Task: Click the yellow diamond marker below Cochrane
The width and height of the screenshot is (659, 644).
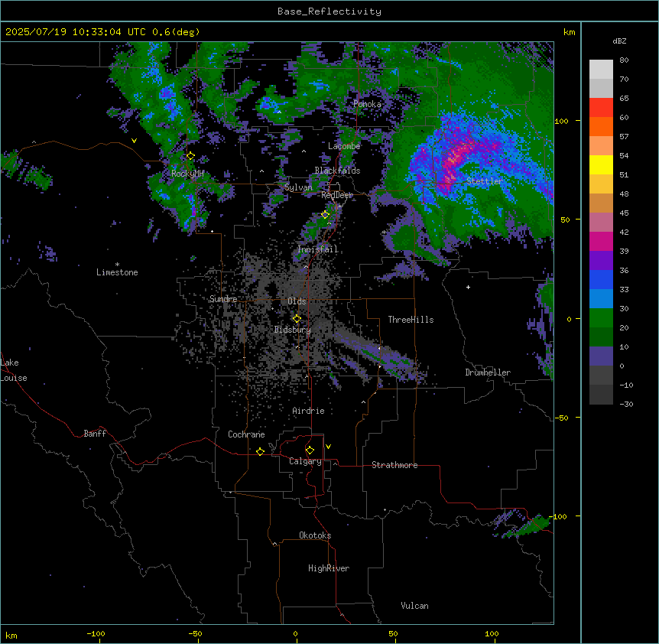Action: tap(260, 451)
